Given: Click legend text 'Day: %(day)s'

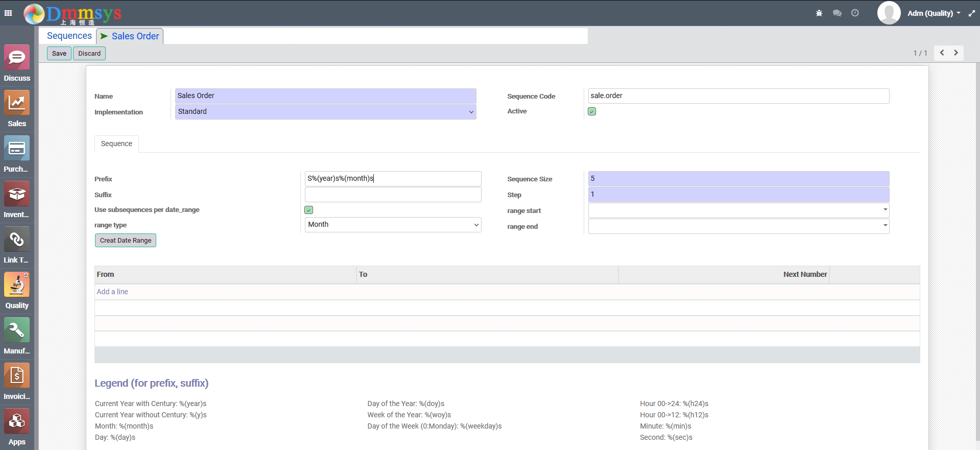Looking at the screenshot, I should (x=115, y=437).
